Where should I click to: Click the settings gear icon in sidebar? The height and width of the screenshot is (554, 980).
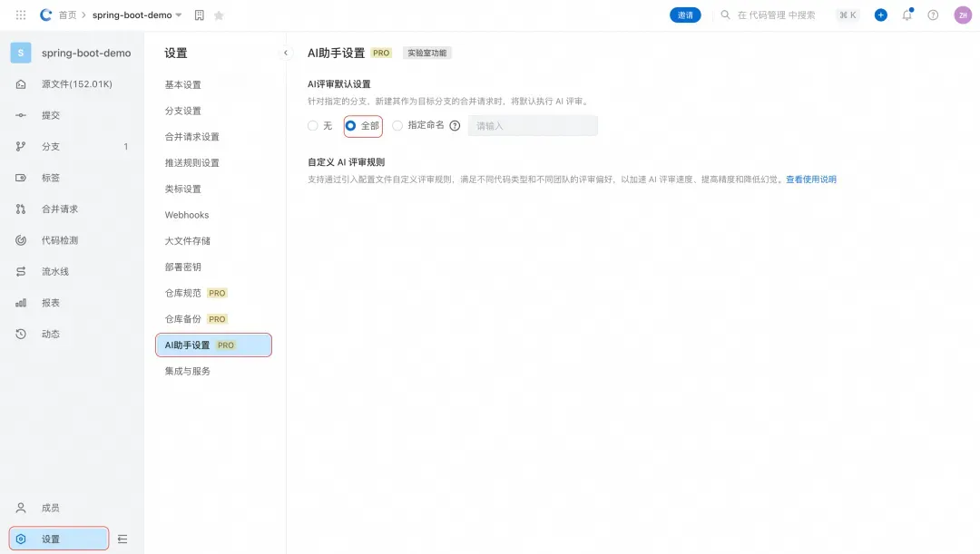(x=21, y=539)
